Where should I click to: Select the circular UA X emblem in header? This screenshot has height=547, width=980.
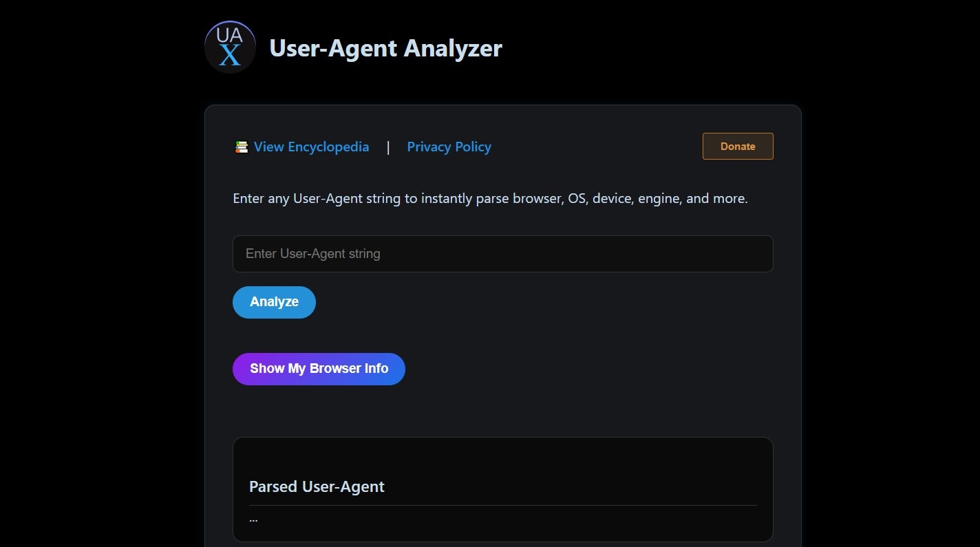click(x=229, y=46)
